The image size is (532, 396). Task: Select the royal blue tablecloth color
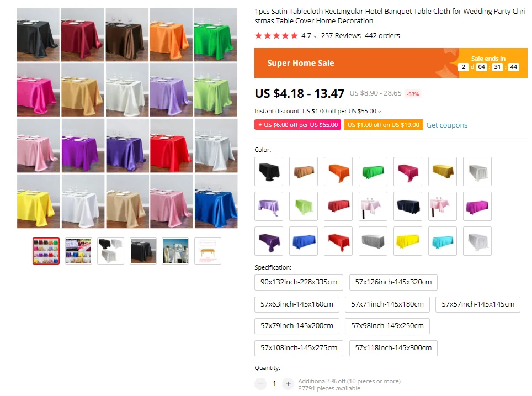[x=304, y=241]
